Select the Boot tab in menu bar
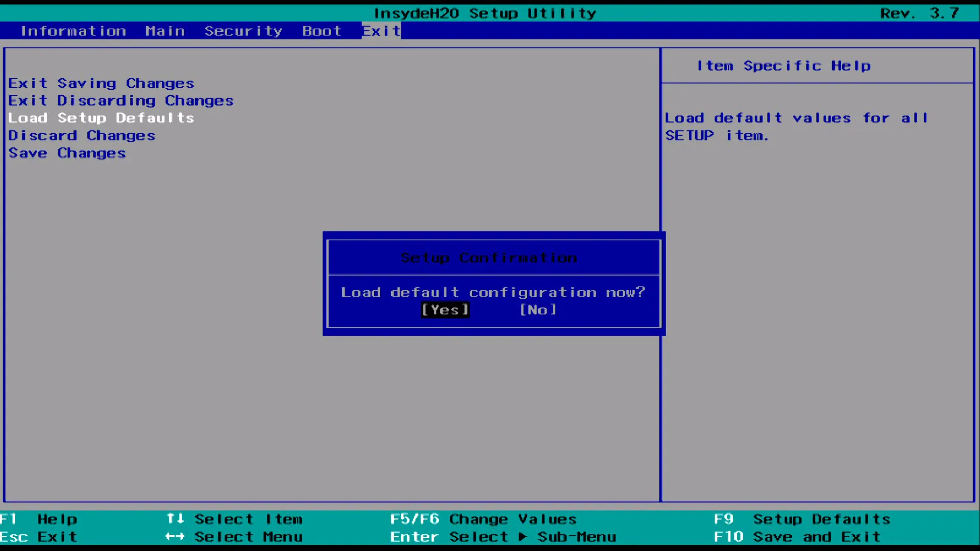This screenshot has width=980, height=551. (322, 31)
